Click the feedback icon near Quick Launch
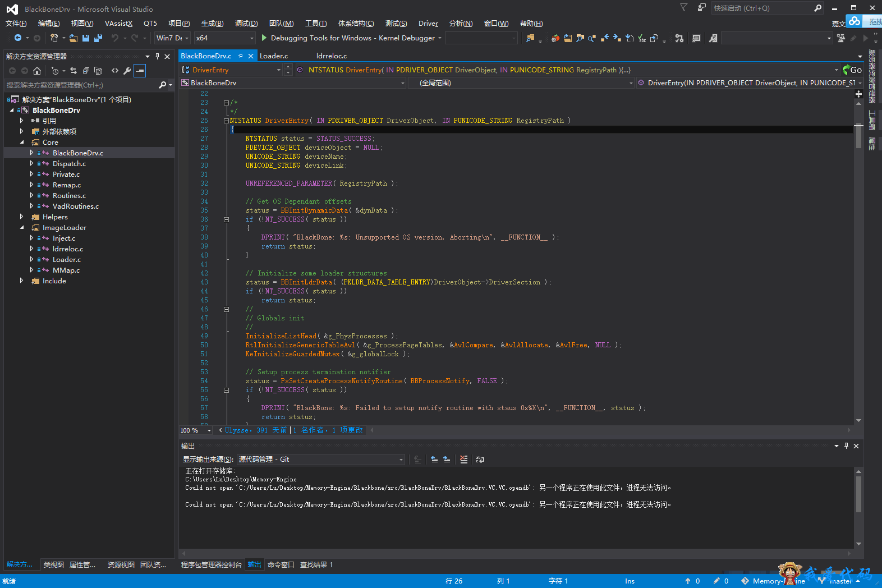 pyautogui.click(x=702, y=8)
